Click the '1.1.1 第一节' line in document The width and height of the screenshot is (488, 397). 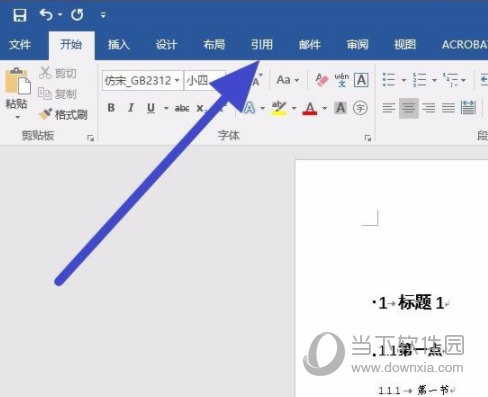[417, 390]
